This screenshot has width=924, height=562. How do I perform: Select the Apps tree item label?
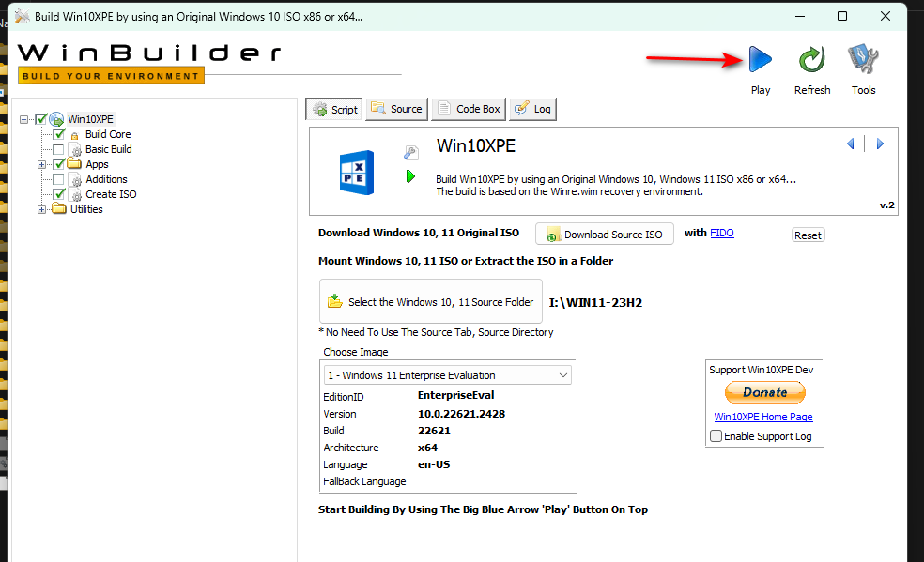tap(98, 165)
